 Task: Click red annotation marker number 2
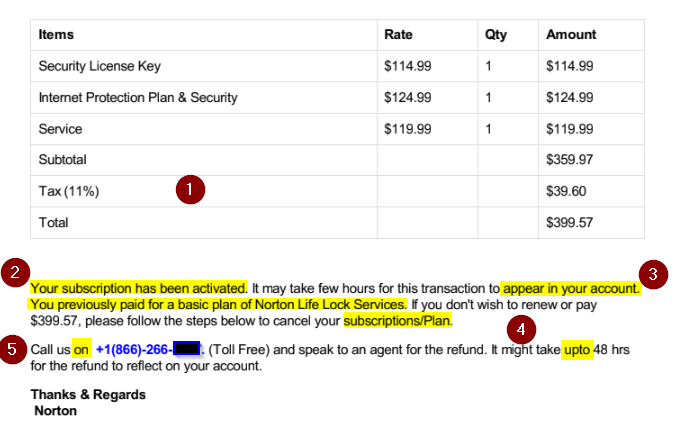16,271
